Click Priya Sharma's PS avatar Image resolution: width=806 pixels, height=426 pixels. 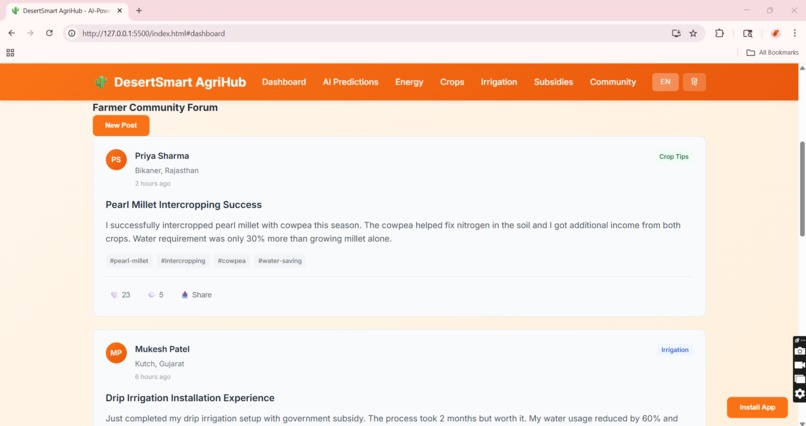click(116, 160)
